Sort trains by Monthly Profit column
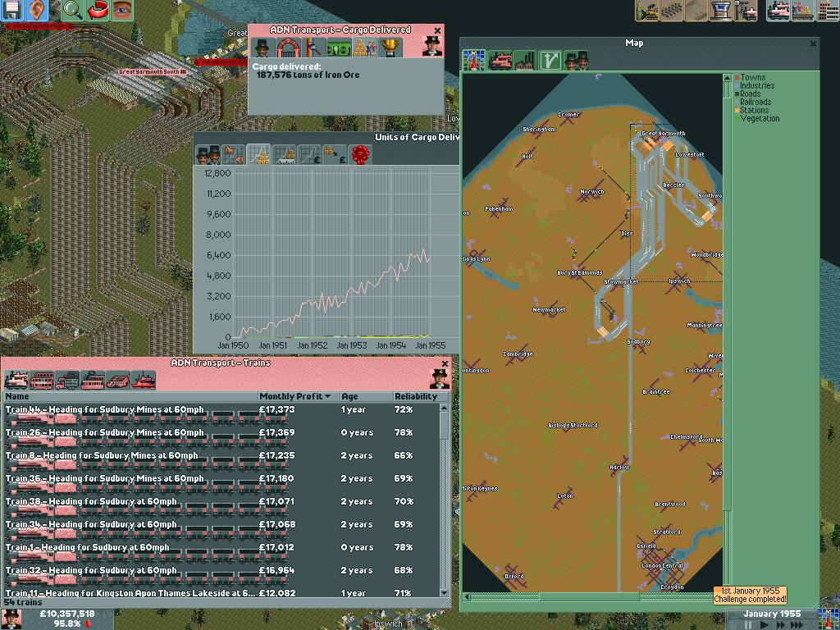 click(299, 396)
